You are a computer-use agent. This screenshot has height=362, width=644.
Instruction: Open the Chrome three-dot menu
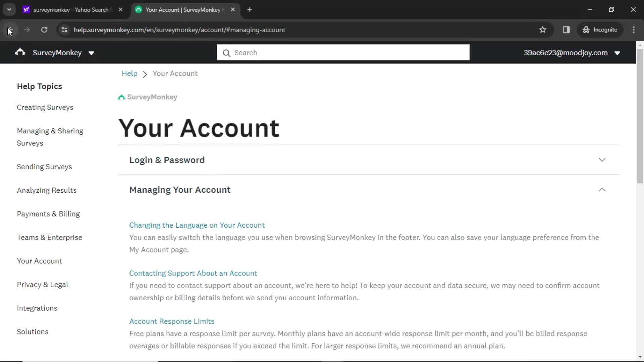click(634, 30)
